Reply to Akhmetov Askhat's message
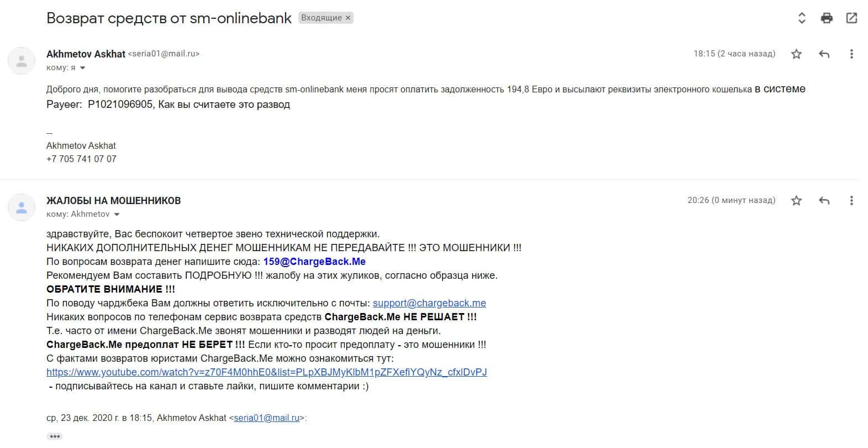This screenshot has height=448, width=868. (824, 54)
